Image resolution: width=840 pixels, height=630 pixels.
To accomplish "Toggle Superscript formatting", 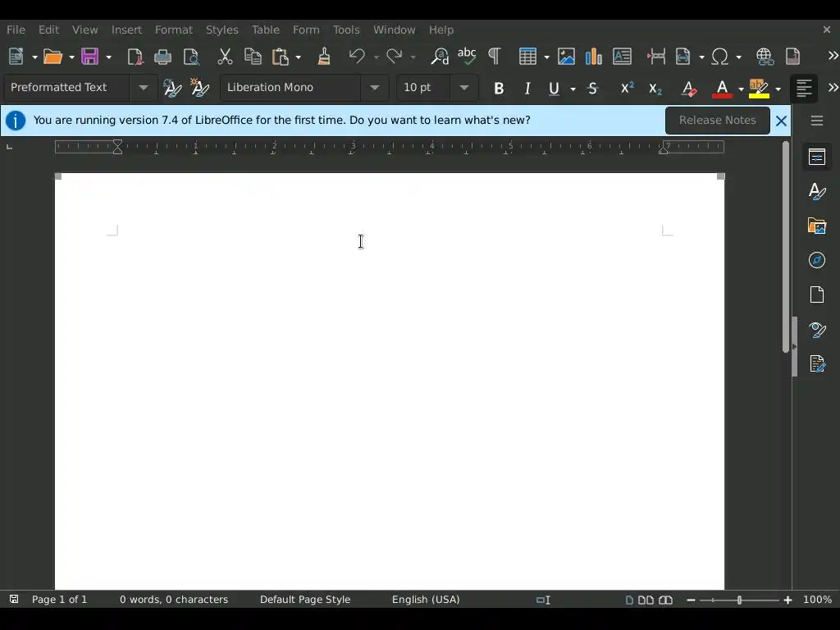I will (x=628, y=89).
